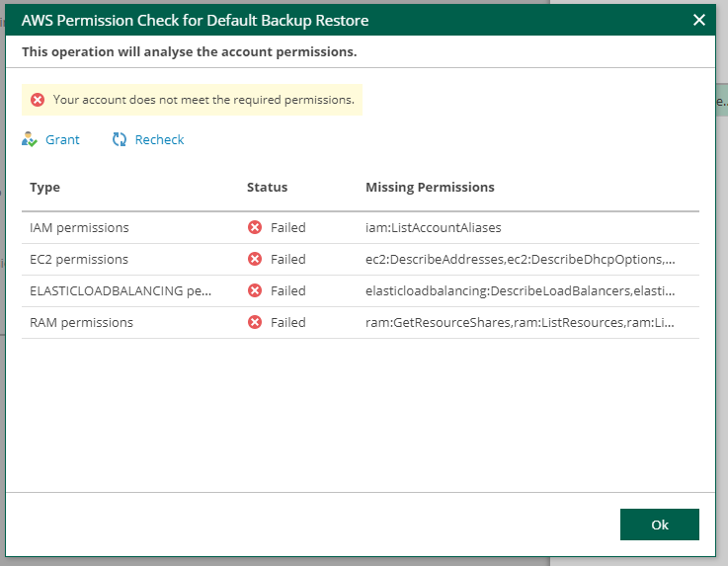Viewport: 728px width, 566px height.
Task: Click the failed icon in EC2 permissions row
Action: point(255,259)
